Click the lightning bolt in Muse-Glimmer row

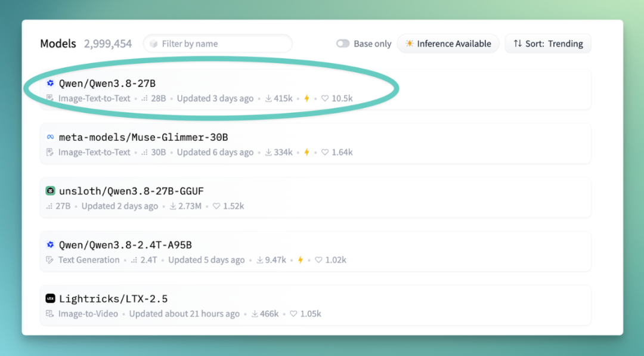(x=306, y=152)
